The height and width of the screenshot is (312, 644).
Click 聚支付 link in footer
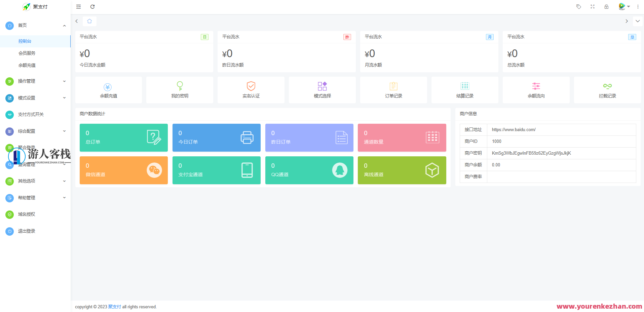coord(114,307)
